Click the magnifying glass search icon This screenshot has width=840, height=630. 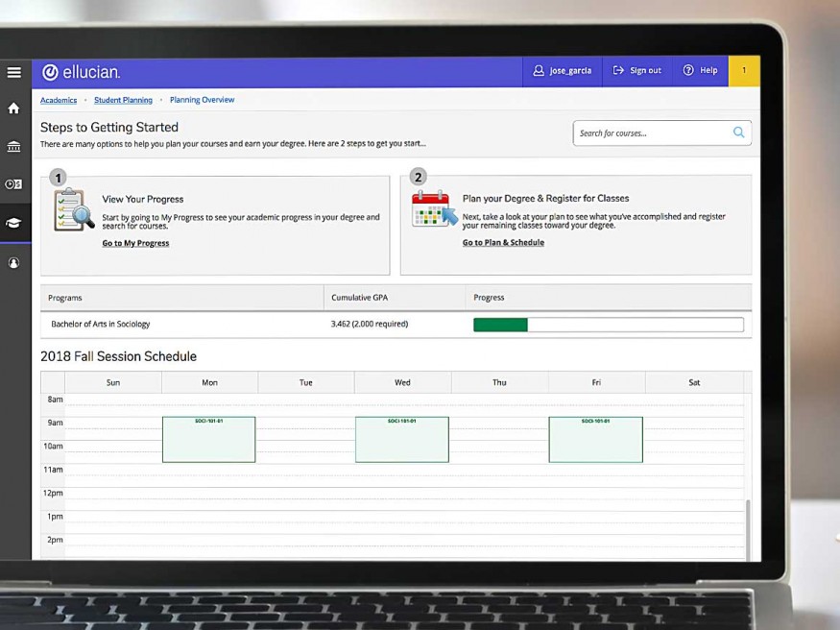(x=738, y=133)
